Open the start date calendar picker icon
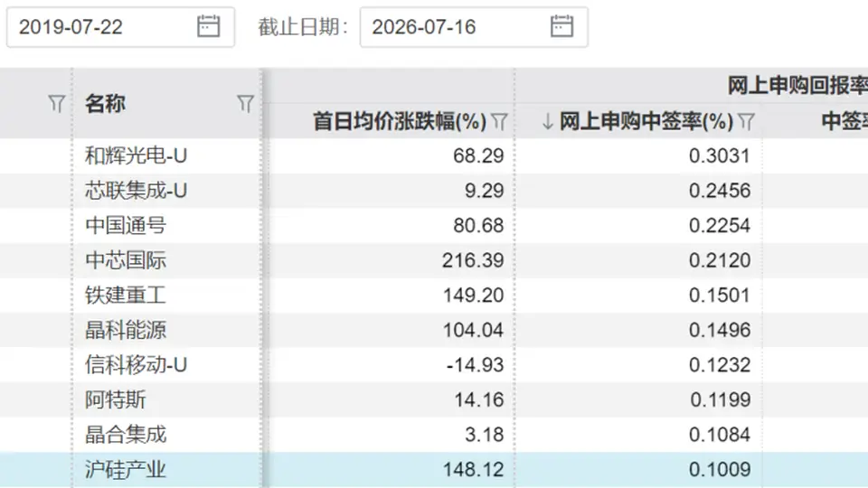The width and height of the screenshot is (868, 488). 208,26
